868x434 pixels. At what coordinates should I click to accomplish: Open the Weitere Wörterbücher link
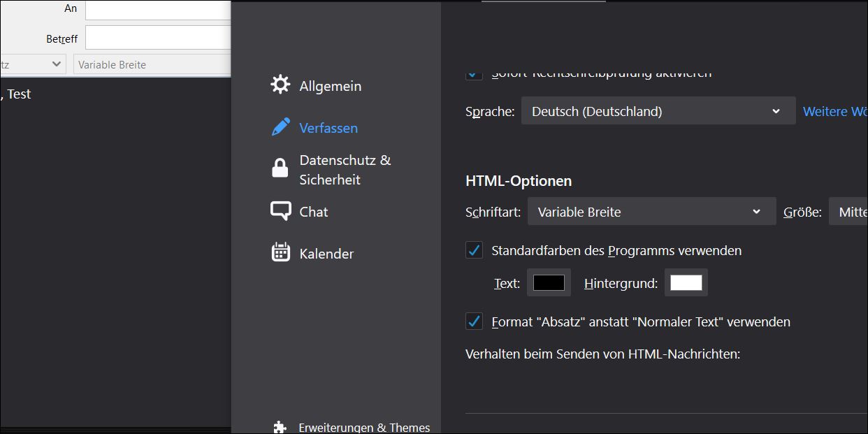(x=835, y=112)
